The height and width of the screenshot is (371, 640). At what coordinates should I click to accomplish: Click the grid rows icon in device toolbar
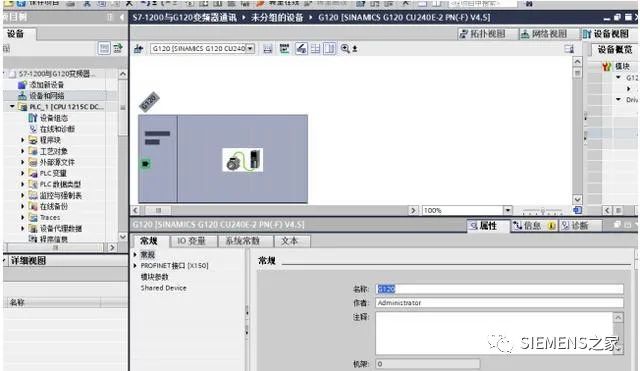pyautogui.click(x=316, y=49)
